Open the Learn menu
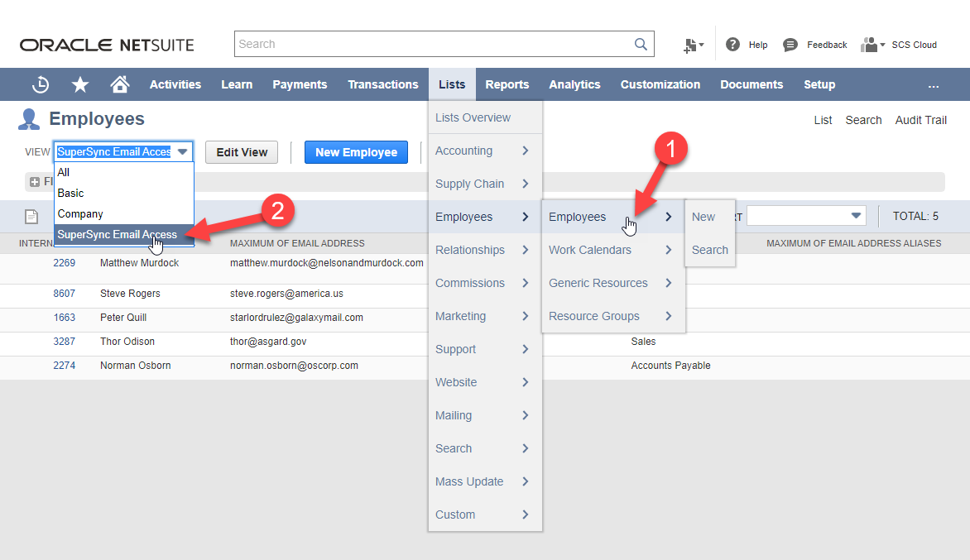The image size is (970, 560). 237,84
